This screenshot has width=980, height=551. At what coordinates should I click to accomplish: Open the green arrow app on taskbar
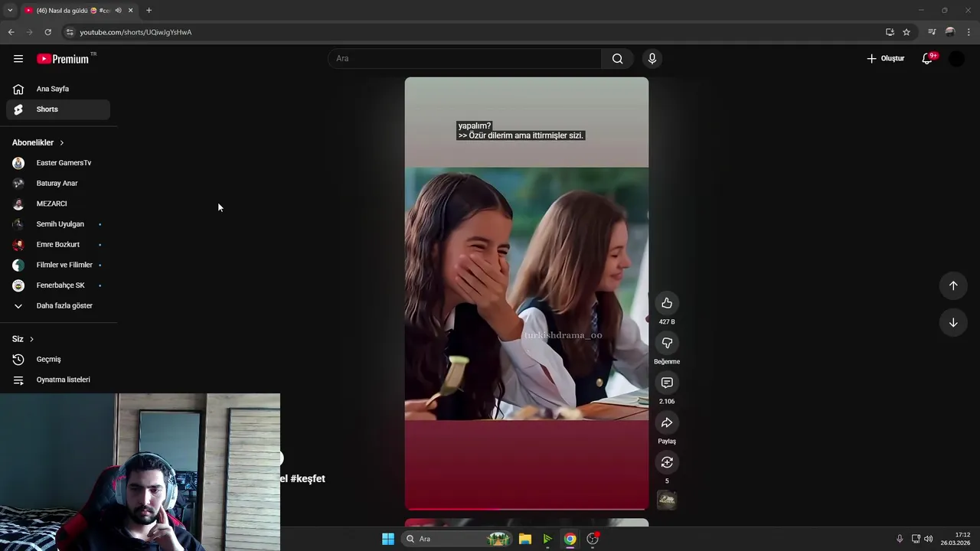pyautogui.click(x=547, y=539)
